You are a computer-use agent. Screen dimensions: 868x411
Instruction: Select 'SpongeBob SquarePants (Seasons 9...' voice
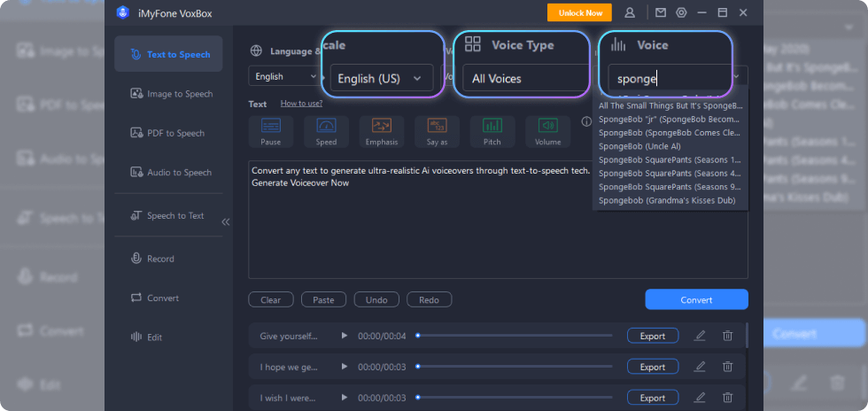point(670,187)
